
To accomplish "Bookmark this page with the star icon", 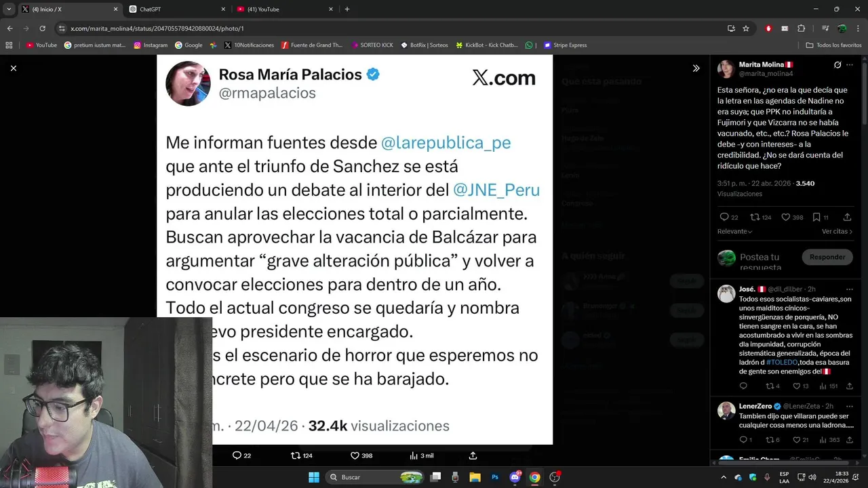I will point(746,28).
